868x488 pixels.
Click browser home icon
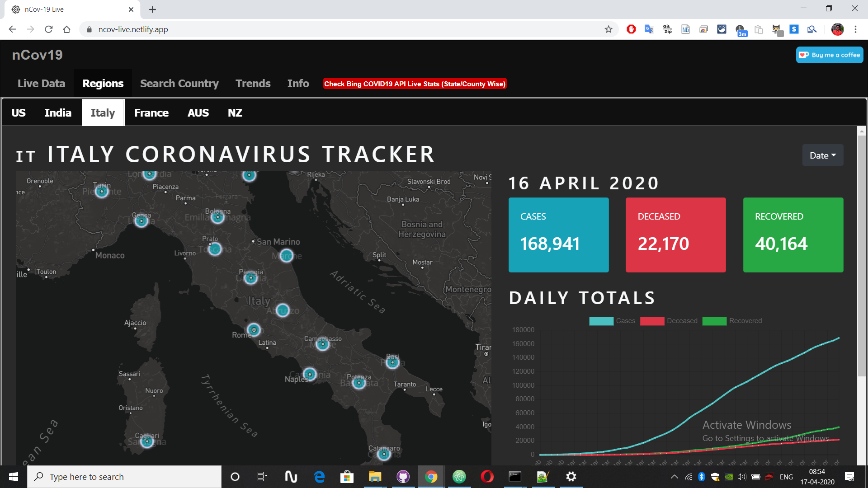pyautogui.click(x=67, y=29)
